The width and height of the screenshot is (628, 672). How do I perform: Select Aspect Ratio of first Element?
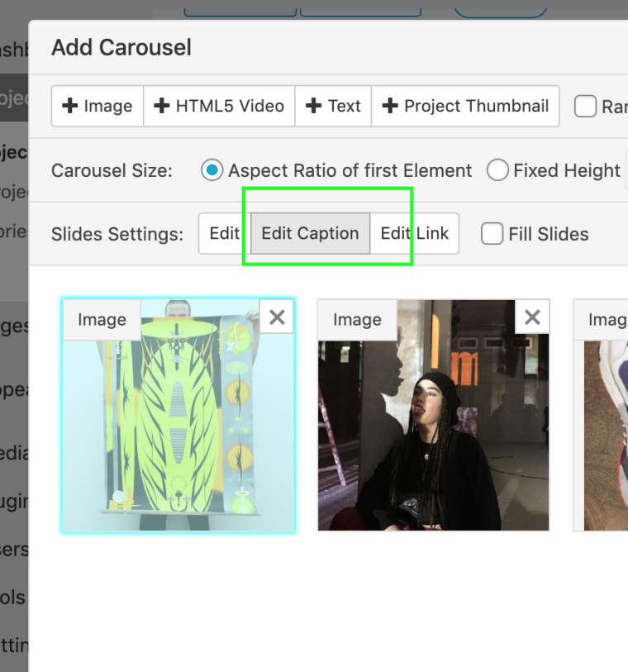[x=213, y=170]
